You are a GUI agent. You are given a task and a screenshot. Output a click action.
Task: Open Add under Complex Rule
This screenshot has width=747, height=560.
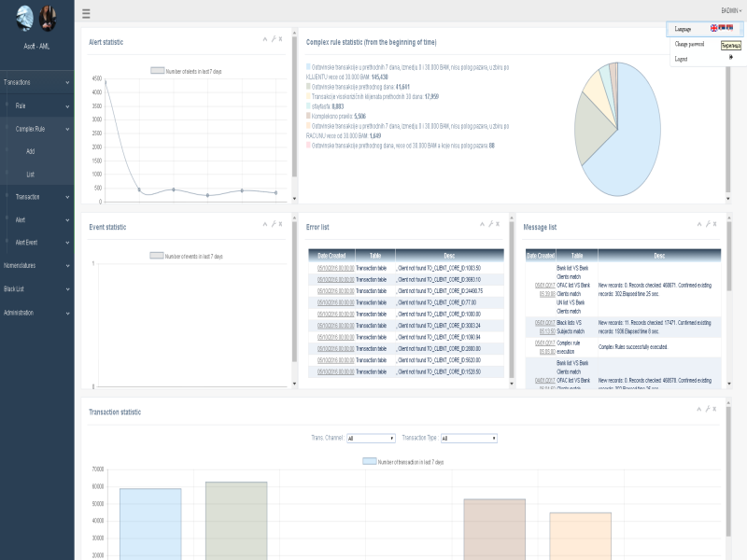click(31, 151)
